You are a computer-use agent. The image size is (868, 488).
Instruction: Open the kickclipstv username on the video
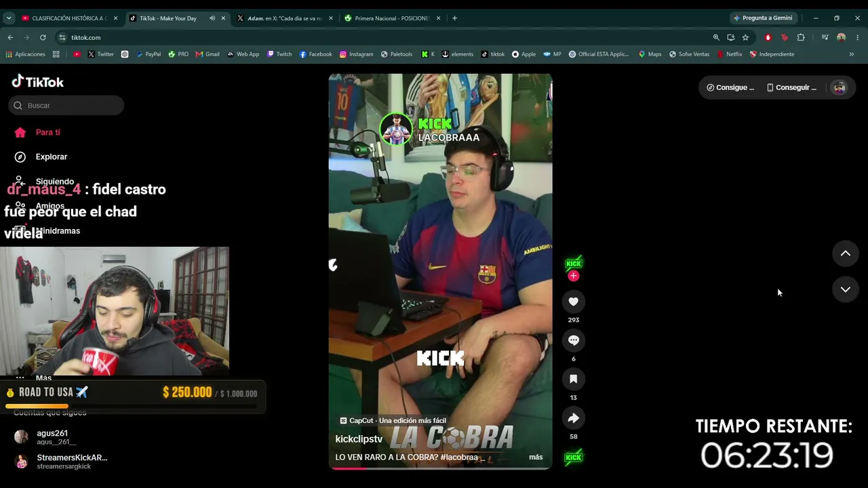359,439
